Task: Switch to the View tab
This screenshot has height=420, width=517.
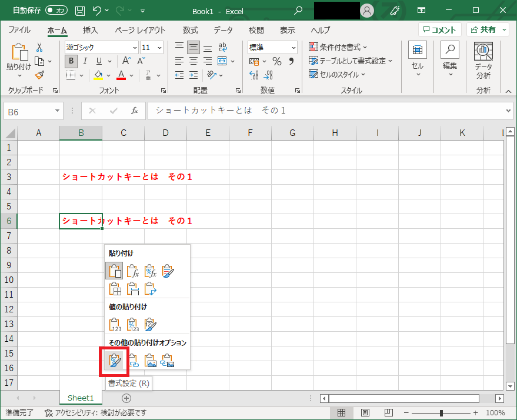Action: (x=287, y=30)
